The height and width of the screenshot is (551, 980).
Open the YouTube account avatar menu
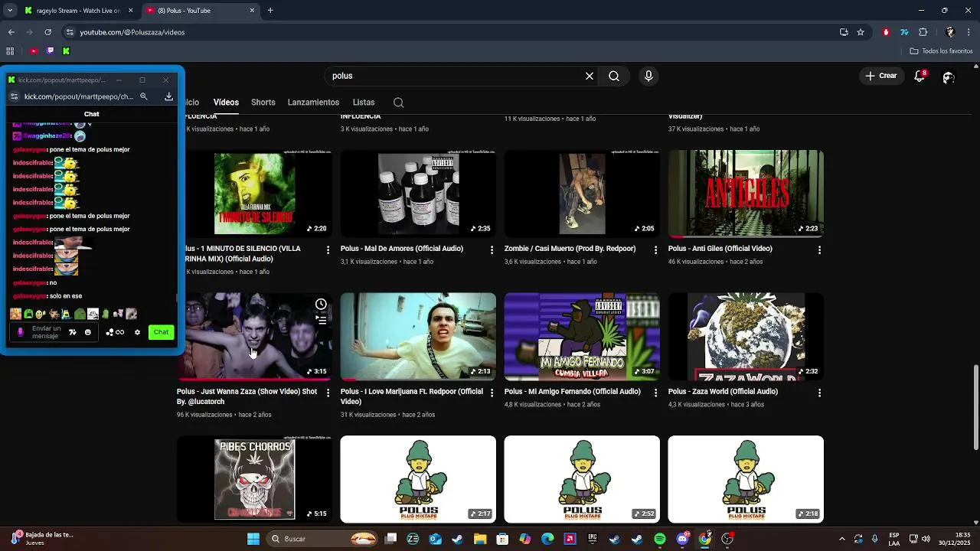949,77
